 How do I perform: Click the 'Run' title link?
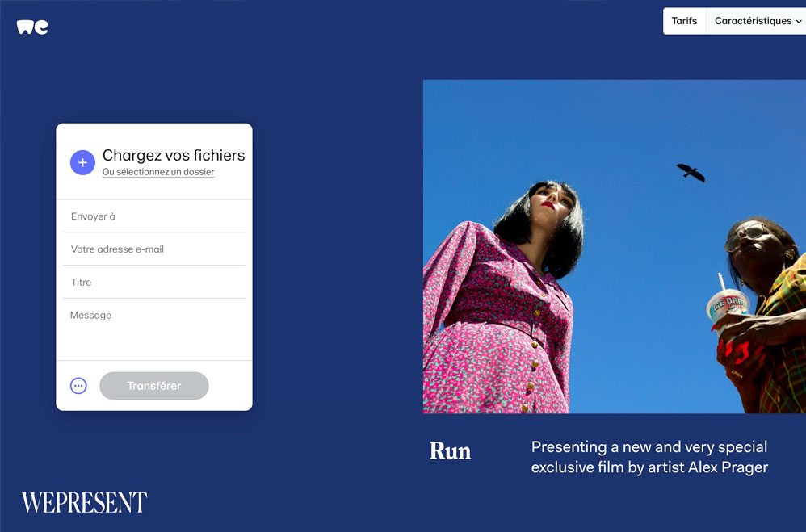pyautogui.click(x=451, y=450)
